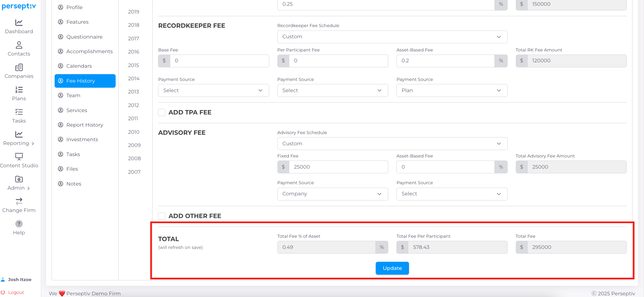Select year 2007 tab
This screenshot has width=644, height=297.
(x=134, y=172)
